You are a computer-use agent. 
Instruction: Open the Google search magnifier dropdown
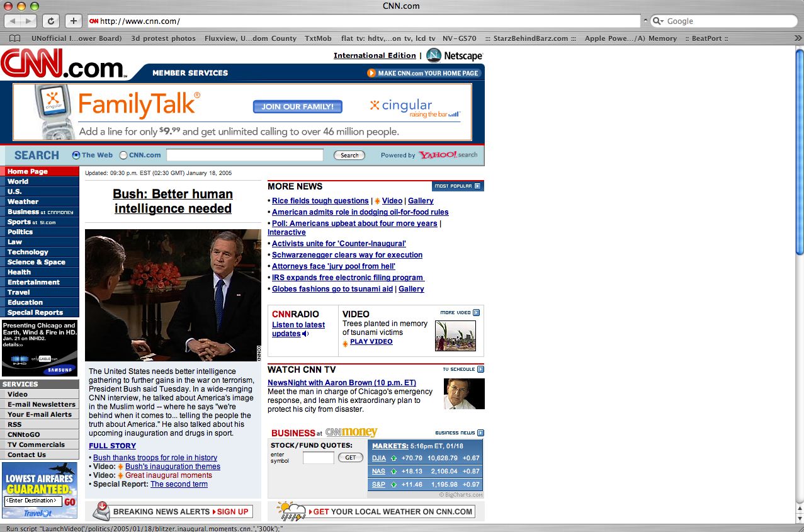659,21
